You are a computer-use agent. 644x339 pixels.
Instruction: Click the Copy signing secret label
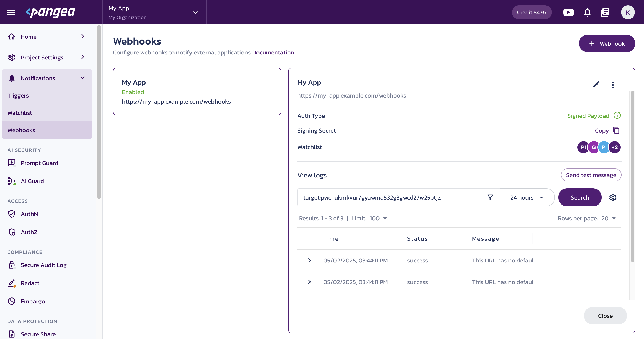(601, 131)
